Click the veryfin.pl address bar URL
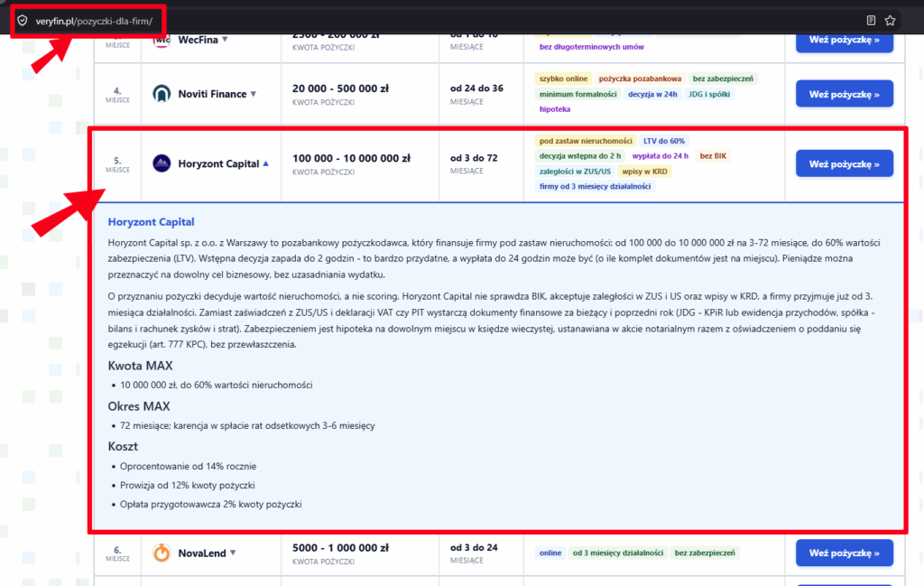924x586 pixels. [94, 22]
